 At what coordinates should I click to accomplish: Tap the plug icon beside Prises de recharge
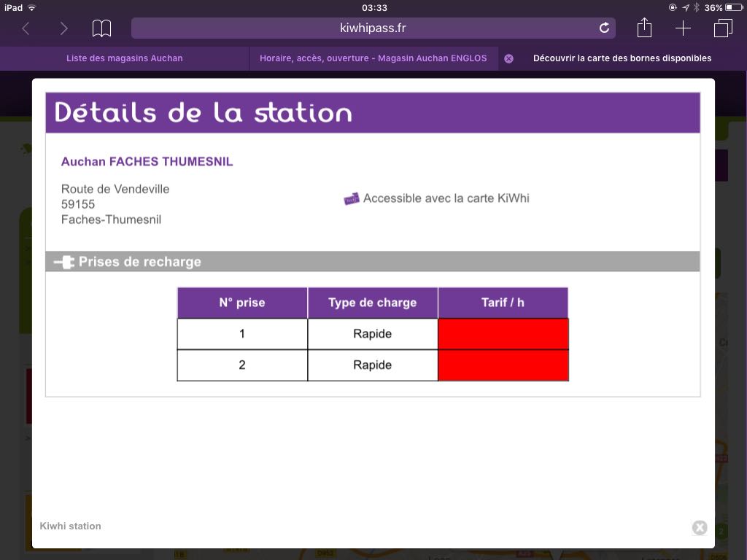click(x=64, y=262)
